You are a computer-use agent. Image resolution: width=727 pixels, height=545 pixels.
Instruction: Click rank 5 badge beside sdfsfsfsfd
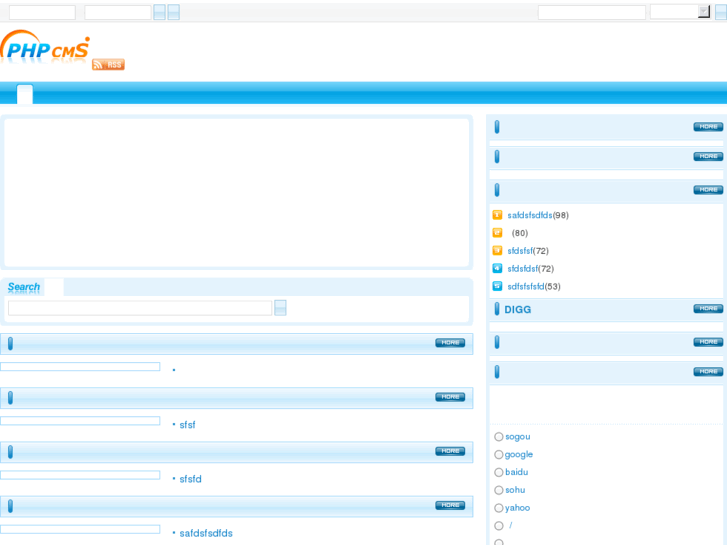[x=497, y=286]
